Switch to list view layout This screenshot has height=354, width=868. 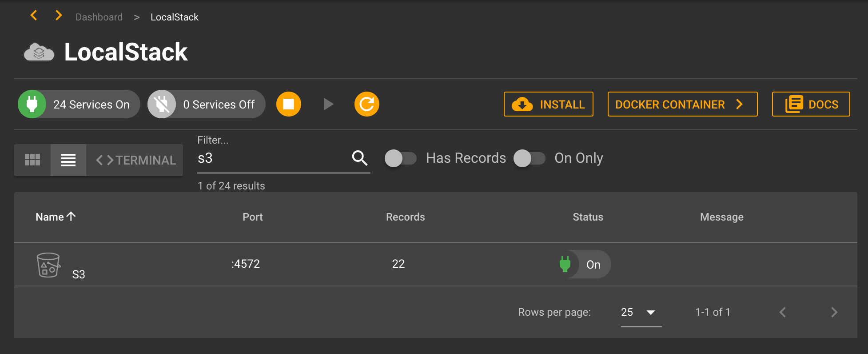point(68,160)
